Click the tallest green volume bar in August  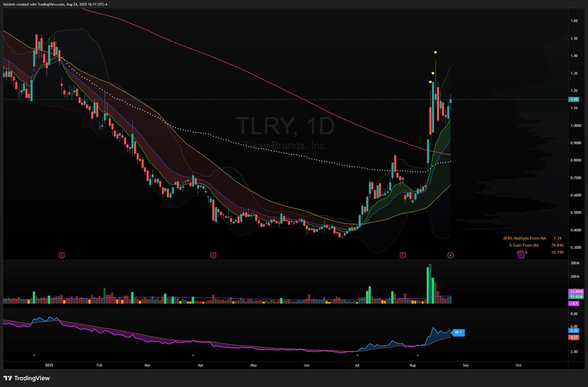pyautogui.click(x=428, y=285)
